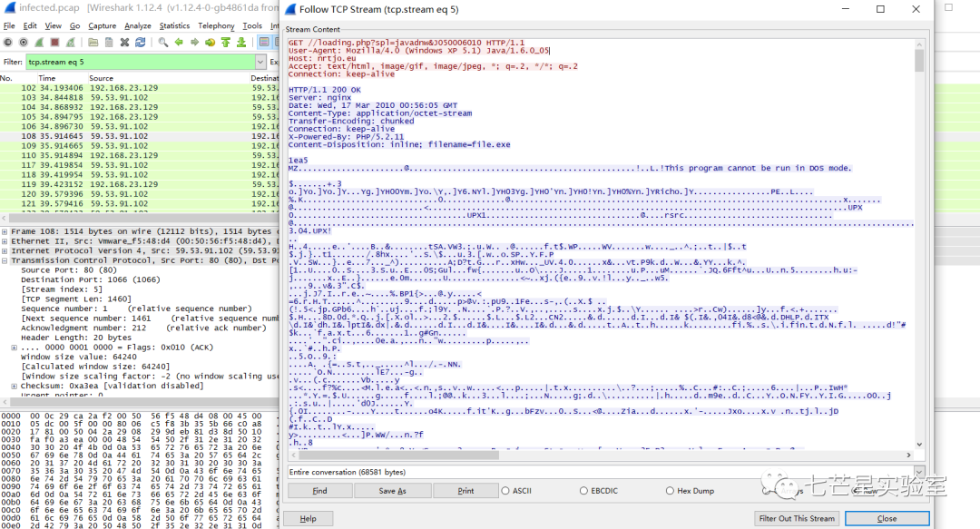This screenshot has height=529, width=980.
Task: Start a new live capture icon
Action: [x=39, y=42]
